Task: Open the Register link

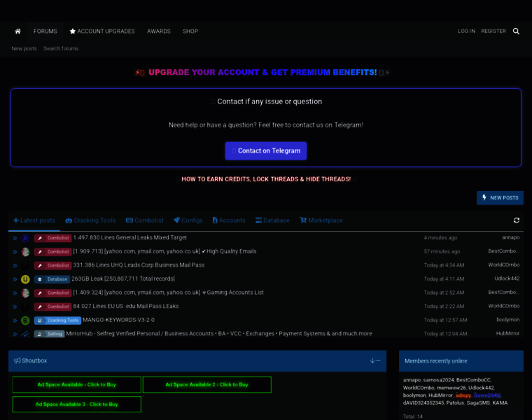Action: [493, 31]
